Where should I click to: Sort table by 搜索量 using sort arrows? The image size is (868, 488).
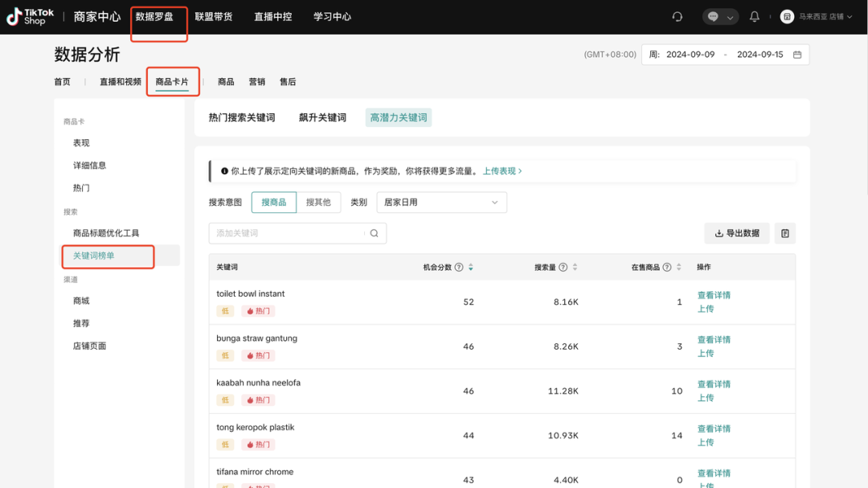pyautogui.click(x=575, y=266)
